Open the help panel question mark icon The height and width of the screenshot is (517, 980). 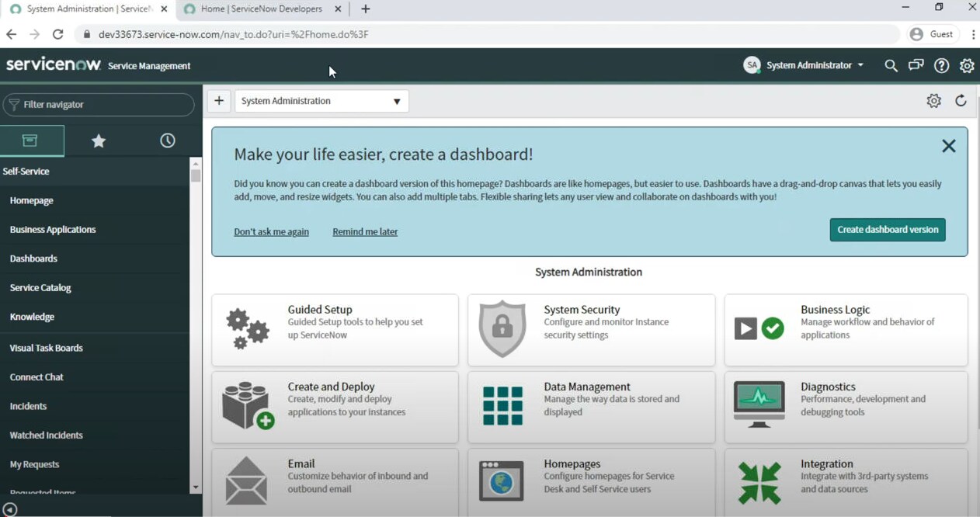click(x=941, y=65)
